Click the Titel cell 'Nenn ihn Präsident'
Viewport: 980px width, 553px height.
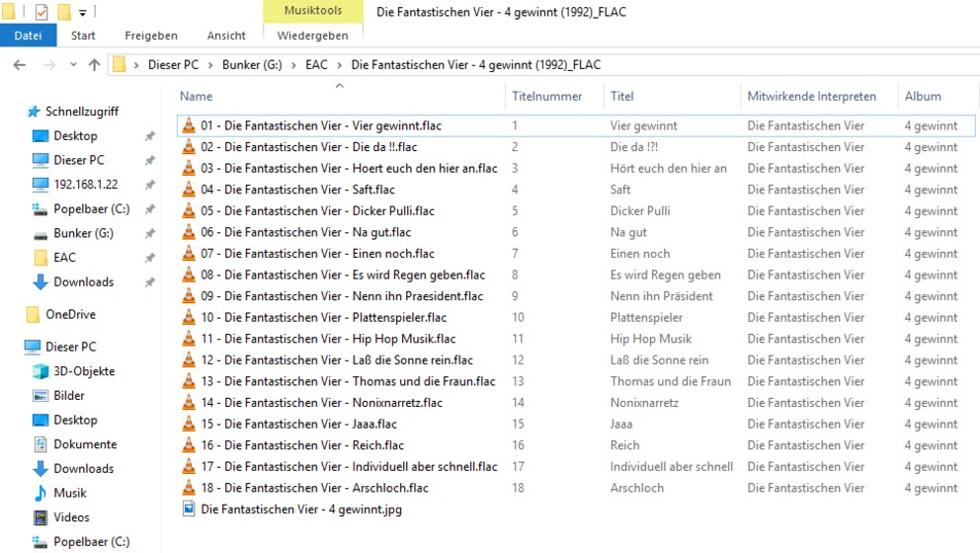tap(661, 296)
